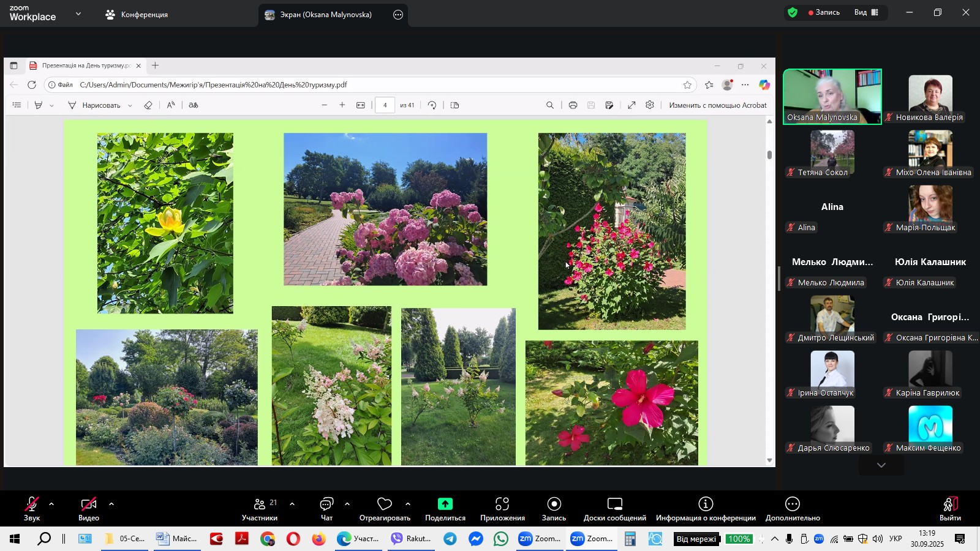Screen dimensions: 980x551
Task: Click the green Share screen icon
Action: coord(445,504)
